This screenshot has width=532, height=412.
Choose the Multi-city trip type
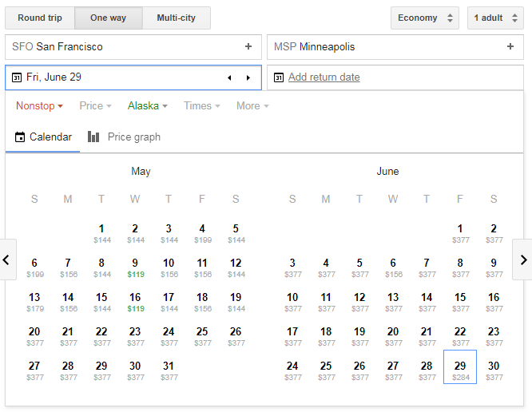176,18
